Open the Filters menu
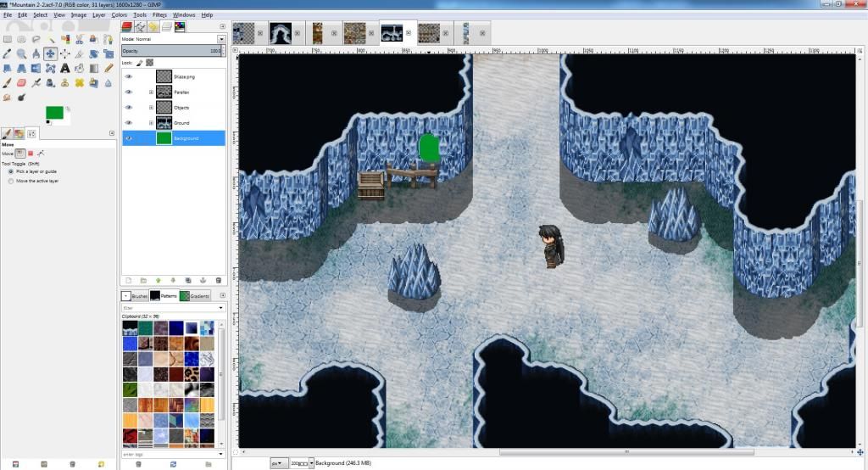Image resolution: width=868 pixels, height=470 pixels. click(x=159, y=15)
